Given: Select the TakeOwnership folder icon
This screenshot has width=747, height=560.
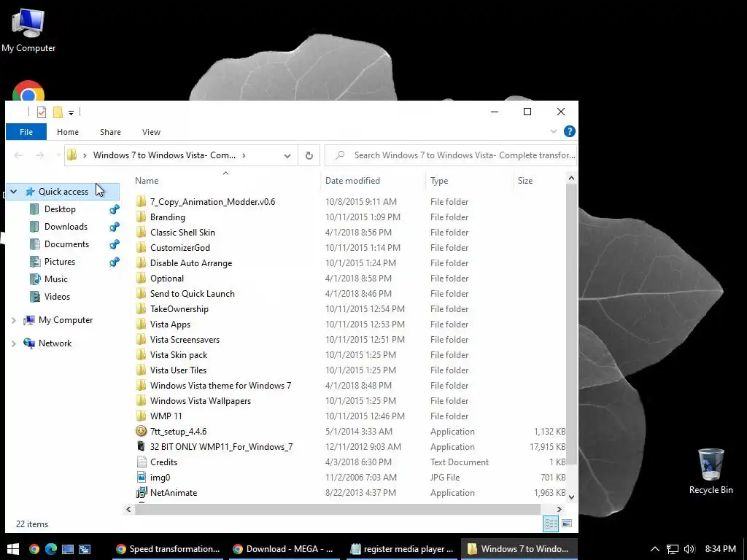Looking at the screenshot, I should coord(141,308).
